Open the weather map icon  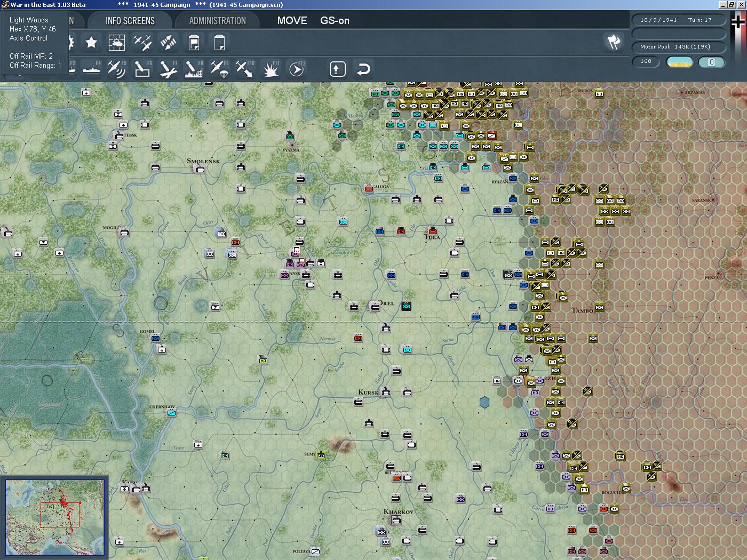[117, 42]
